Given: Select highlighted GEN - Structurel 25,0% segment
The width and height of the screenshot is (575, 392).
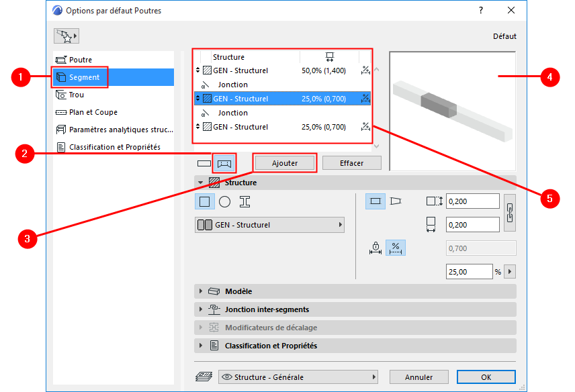Looking at the screenshot, I should tap(282, 99).
